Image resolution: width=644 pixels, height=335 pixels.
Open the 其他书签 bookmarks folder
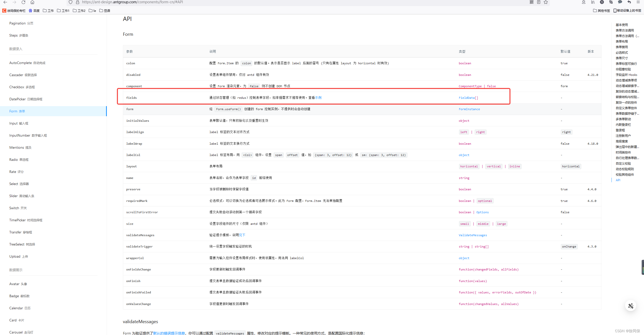click(x=602, y=11)
